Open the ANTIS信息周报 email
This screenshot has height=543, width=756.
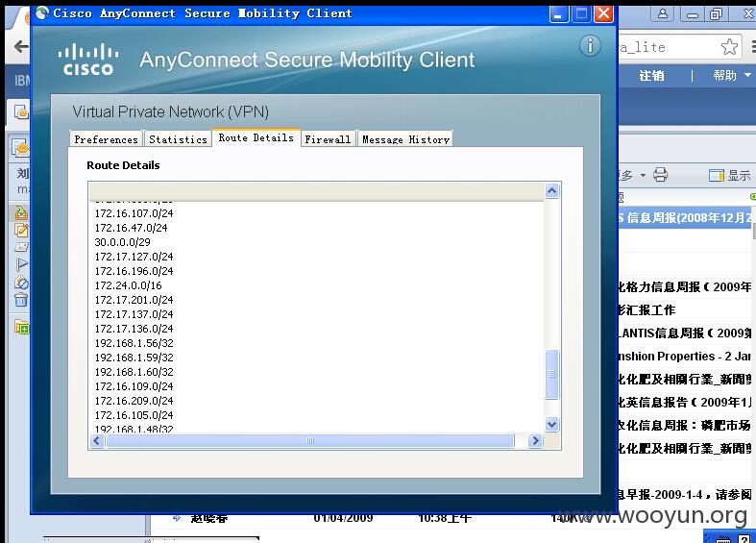tap(685, 333)
